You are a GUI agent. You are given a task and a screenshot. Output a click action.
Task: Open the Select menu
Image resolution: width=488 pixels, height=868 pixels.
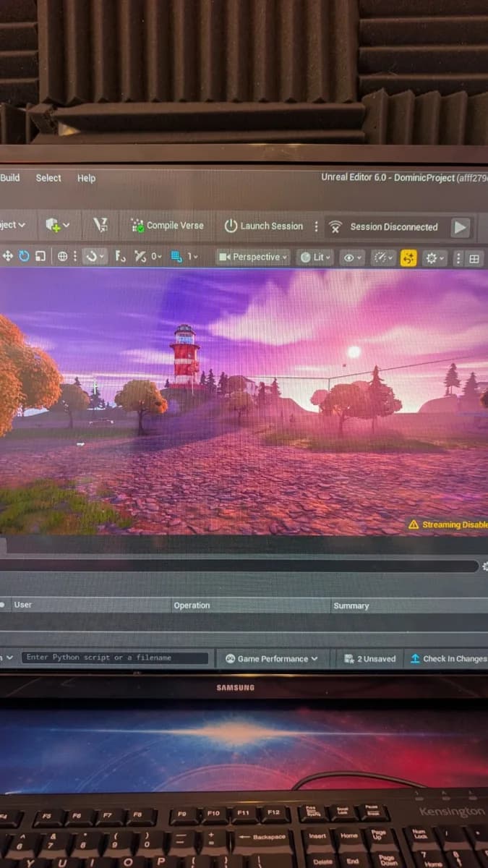pyautogui.click(x=48, y=178)
